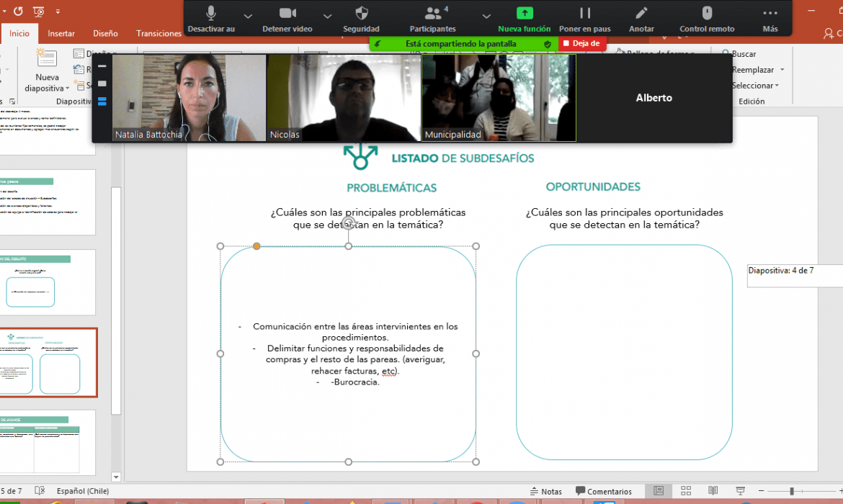Expand video options arrow beside camera
Screen dimensions: 843x504
pos(327,16)
